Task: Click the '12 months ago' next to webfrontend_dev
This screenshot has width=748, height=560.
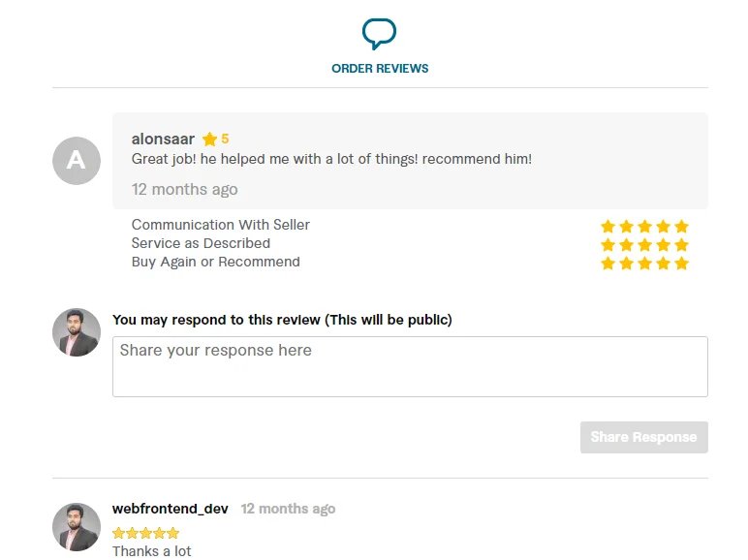Action: tap(288, 509)
